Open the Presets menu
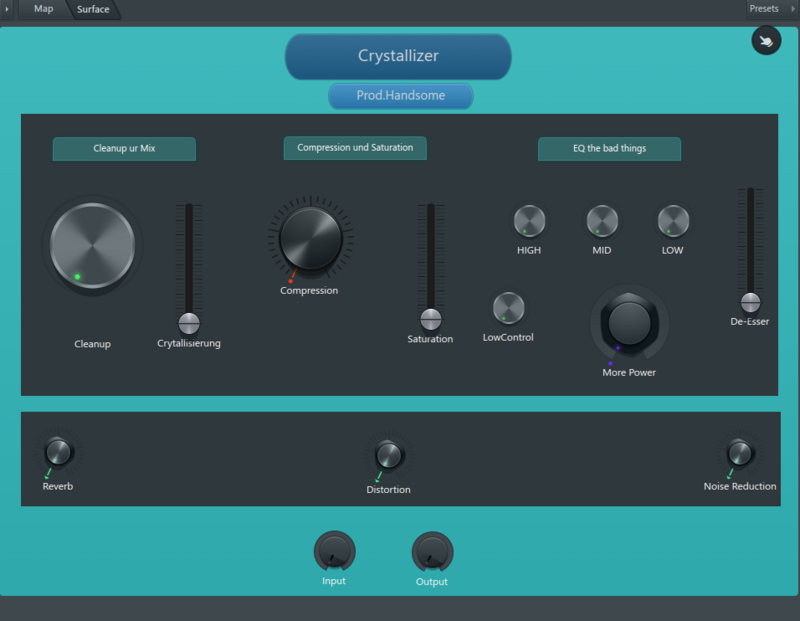800x621 pixels. point(764,8)
